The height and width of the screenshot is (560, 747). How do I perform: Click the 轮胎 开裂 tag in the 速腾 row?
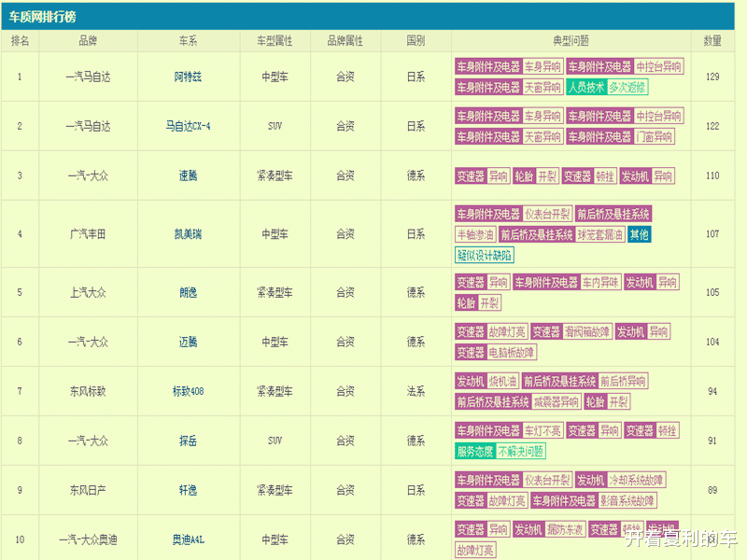536,176
